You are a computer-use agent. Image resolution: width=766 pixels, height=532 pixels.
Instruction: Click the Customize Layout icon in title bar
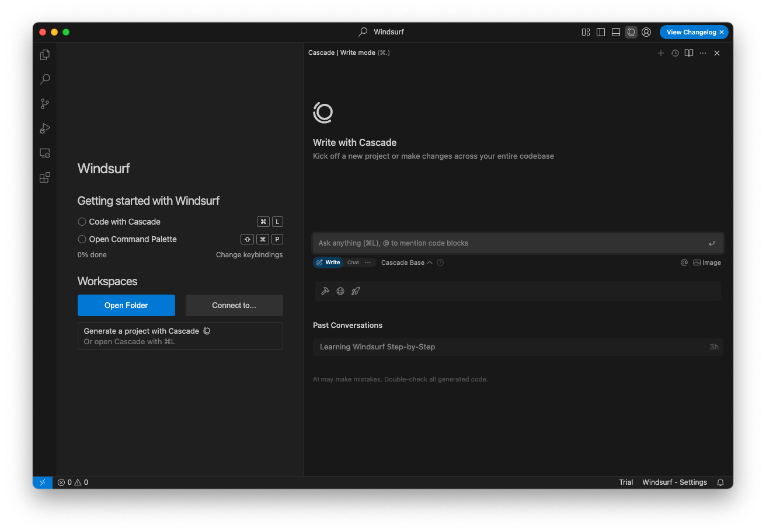point(586,32)
